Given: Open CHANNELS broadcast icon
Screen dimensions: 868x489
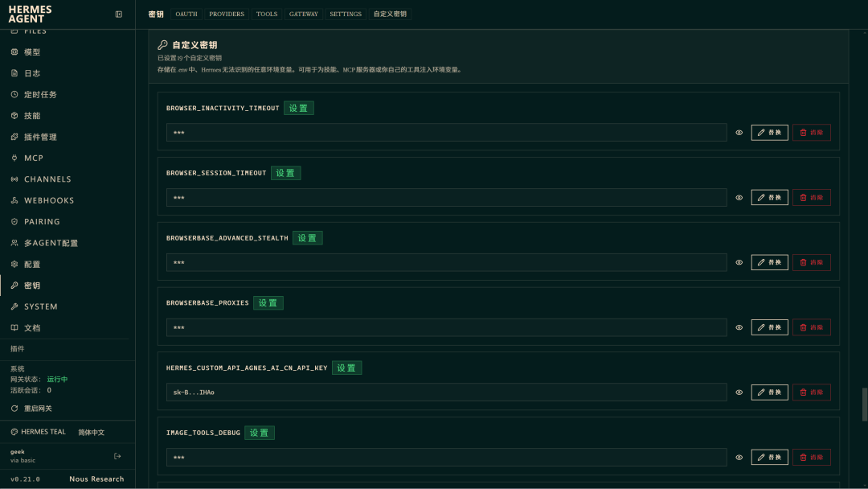Looking at the screenshot, I should point(14,179).
